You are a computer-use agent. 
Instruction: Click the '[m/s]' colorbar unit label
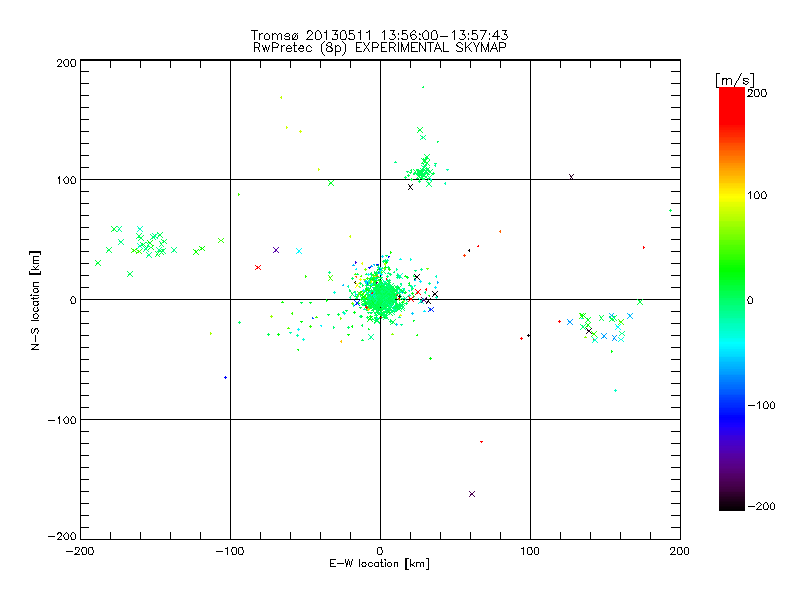(735, 80)
